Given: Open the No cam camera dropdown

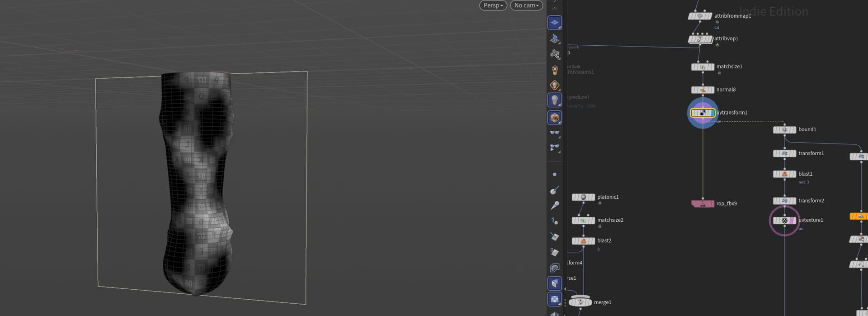Looking at the screenshot, I should click(526, 5).
